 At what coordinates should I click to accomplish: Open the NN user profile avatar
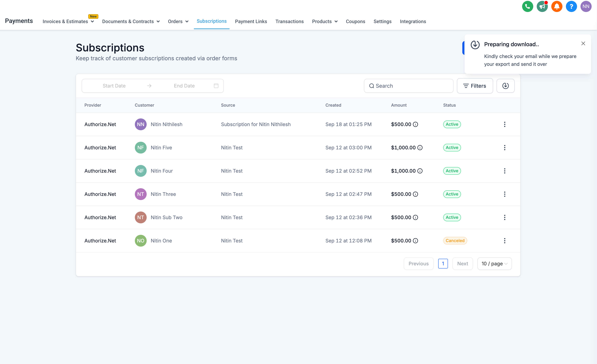coord(586,7)
